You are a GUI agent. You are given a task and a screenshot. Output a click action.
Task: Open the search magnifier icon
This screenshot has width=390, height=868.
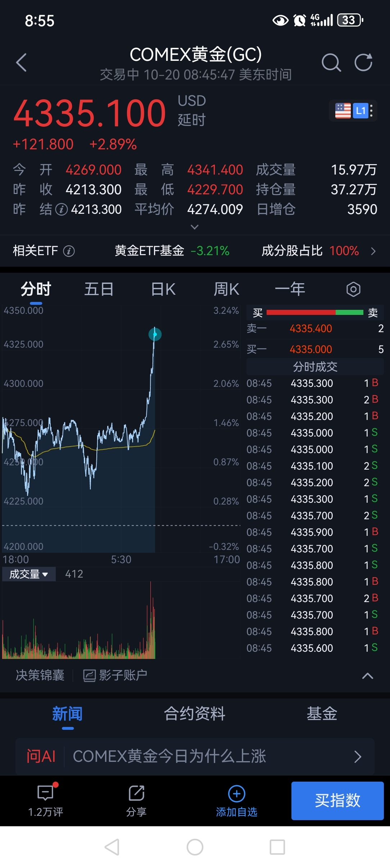point(331,63)
